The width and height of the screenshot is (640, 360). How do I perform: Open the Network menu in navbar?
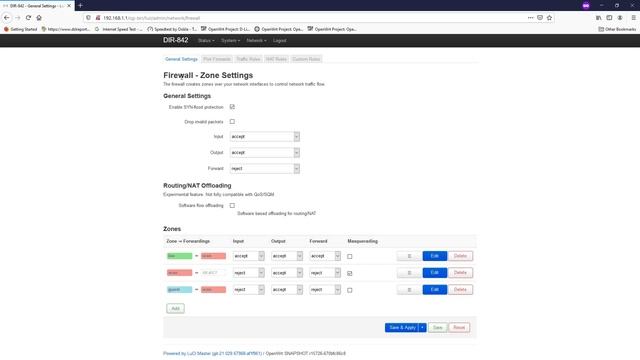tap(256, 40)
